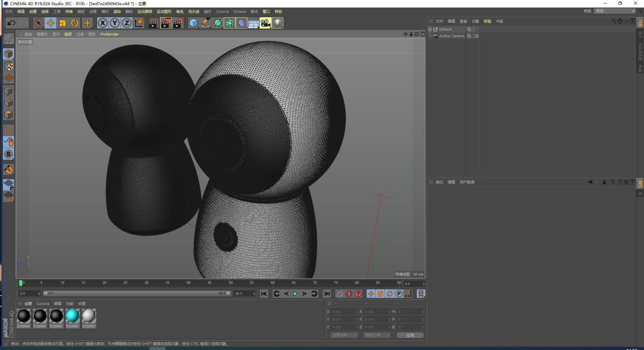Select the Move tool in top toolbar
Image resolution: width=644 pixels, height=350 pixels.
click(50, 23)
